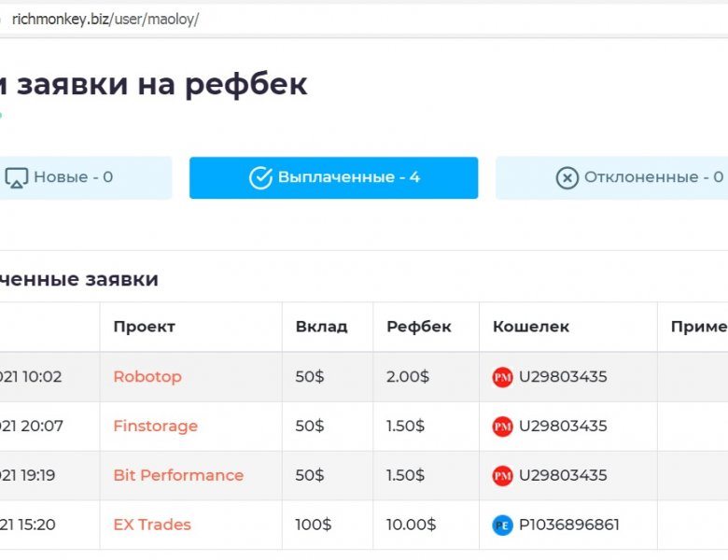The height and width of the screenshot is (560, 728).
Task: Click wallet U29803435 in Bit Performance row
Action: (563, 475)
